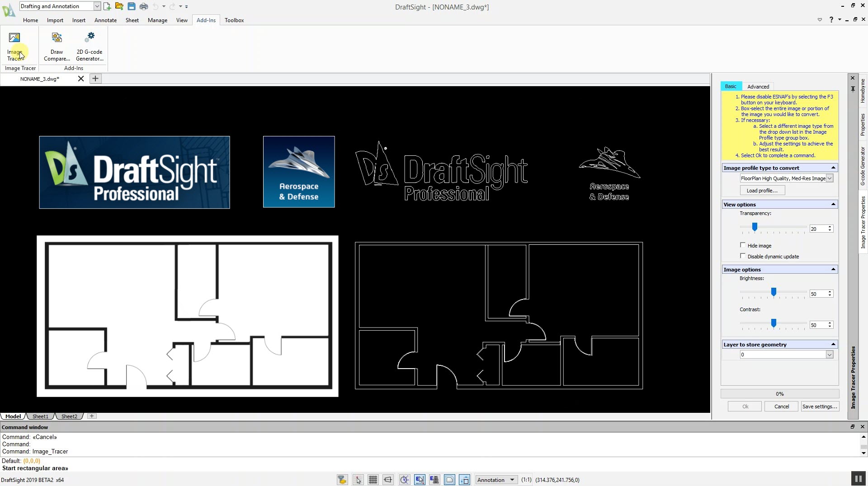Open the 2D G-code Generator
Viewport: 868px width, 486px height.
click(x=89, y=45)
